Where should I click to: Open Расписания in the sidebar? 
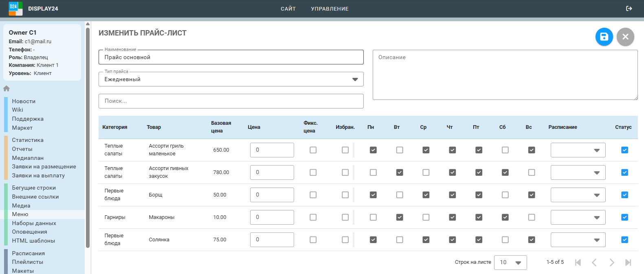29,253
